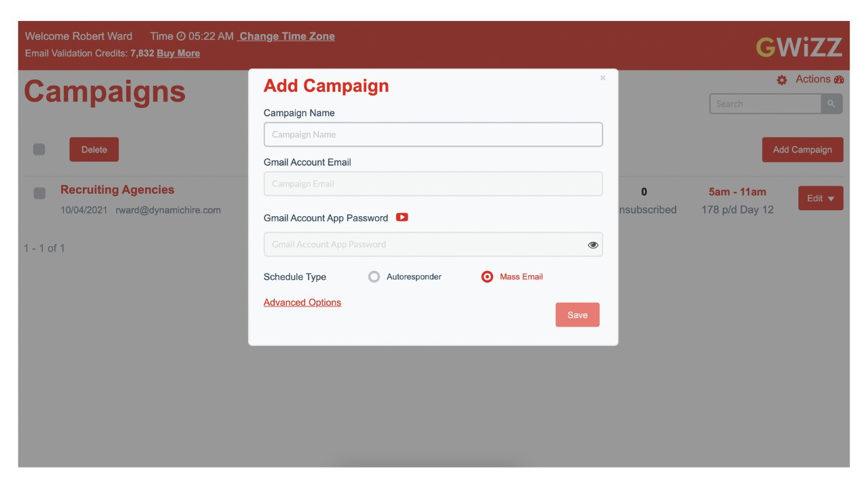This screenshot has width=868, height=488.
Task: Click the settings gear icon
Action: tap(782, 80)
